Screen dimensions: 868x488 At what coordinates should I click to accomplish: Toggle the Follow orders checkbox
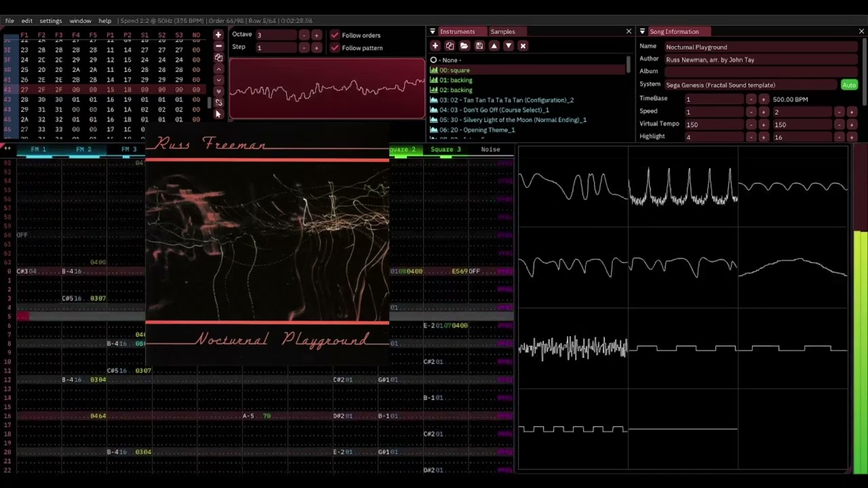tap(334, 35)
